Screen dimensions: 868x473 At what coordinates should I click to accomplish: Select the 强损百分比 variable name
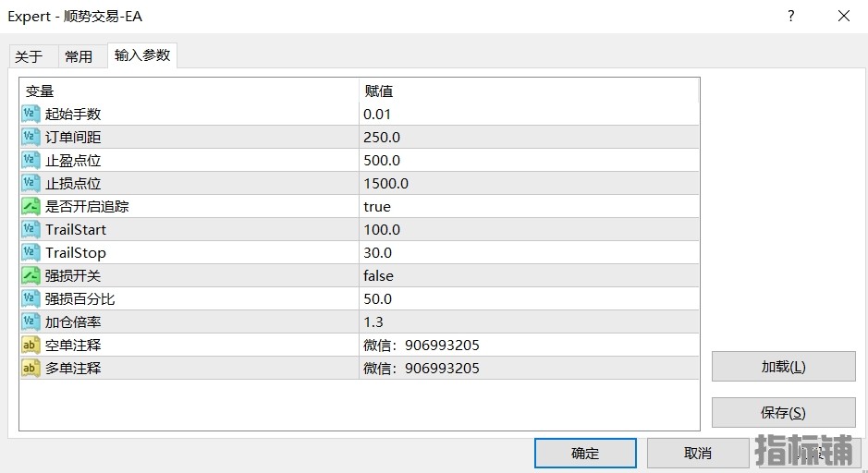tap(79, 298)
